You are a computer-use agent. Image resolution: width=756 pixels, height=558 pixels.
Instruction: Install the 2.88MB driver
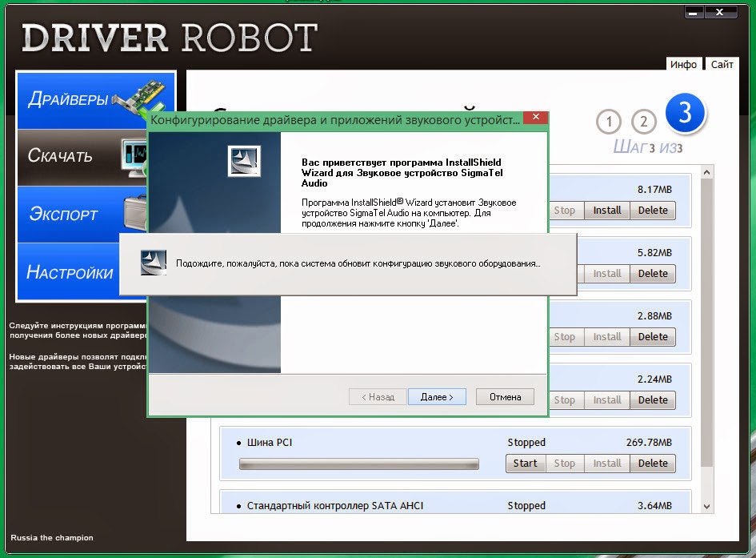607,336
